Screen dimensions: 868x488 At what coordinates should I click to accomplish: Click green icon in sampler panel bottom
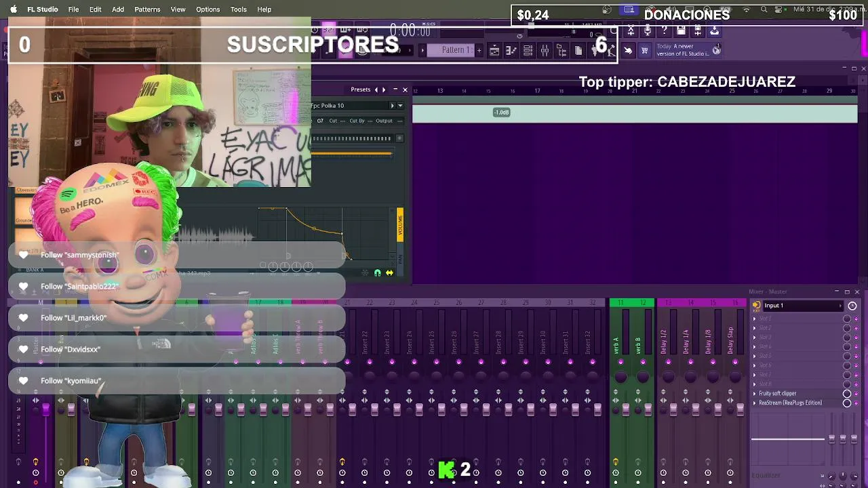pos(378,273)
